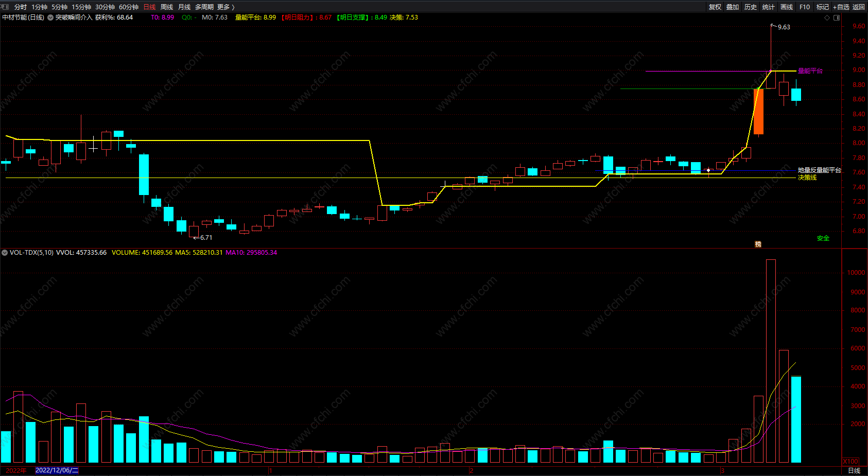
Task: Expand the 更多 periods menu
Action: (x=225, y=7)
